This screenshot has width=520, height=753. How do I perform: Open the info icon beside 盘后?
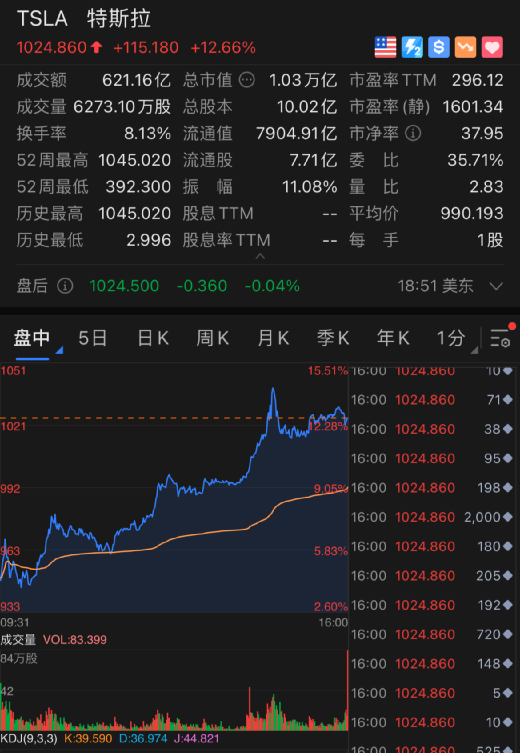[x=65, y=286]
